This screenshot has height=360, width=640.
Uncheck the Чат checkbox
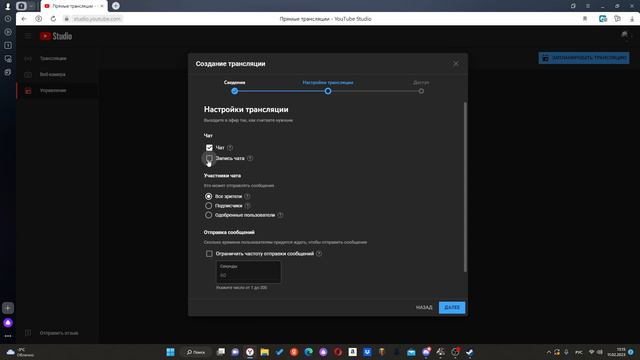click(x=209, y=147)
